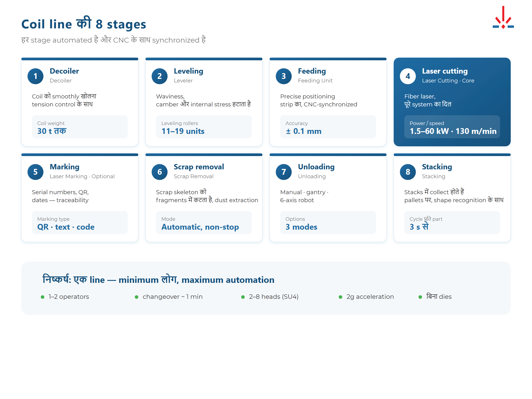Click the 'बिना dies' item
Image resolution: width=532 pixels, height=399 pixels.
pos(439,297)
